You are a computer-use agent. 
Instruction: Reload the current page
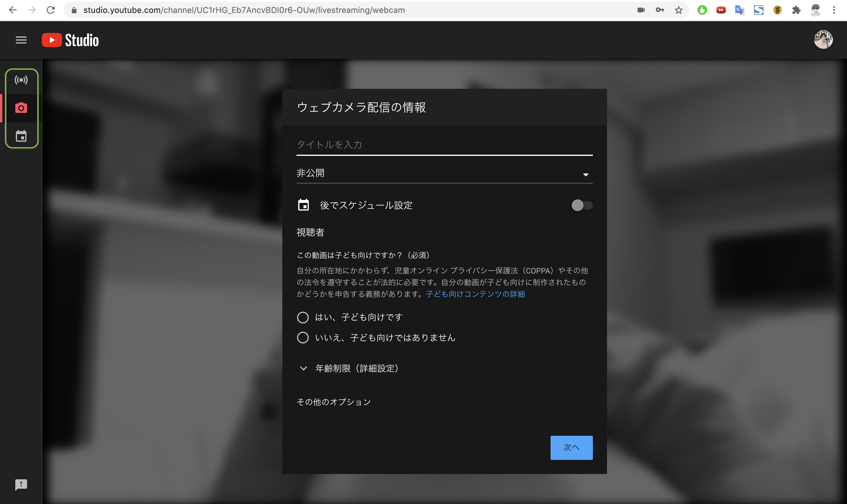tap(51, 10)
